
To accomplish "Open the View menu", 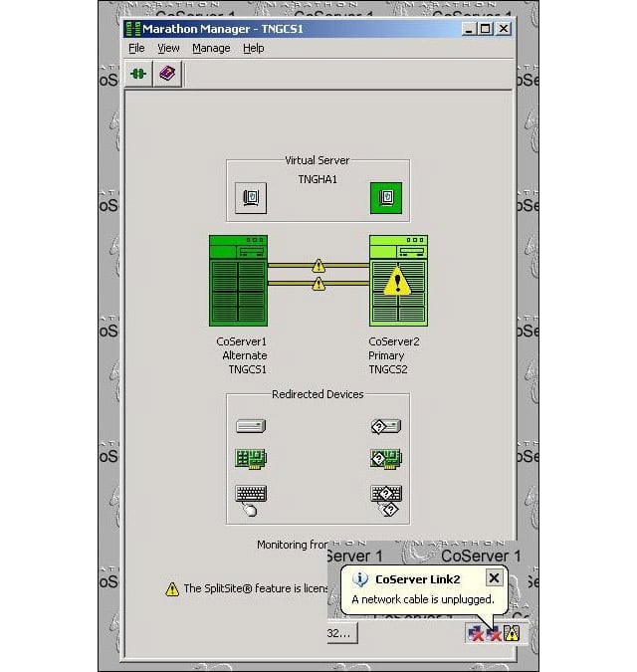I will point(168,48).
